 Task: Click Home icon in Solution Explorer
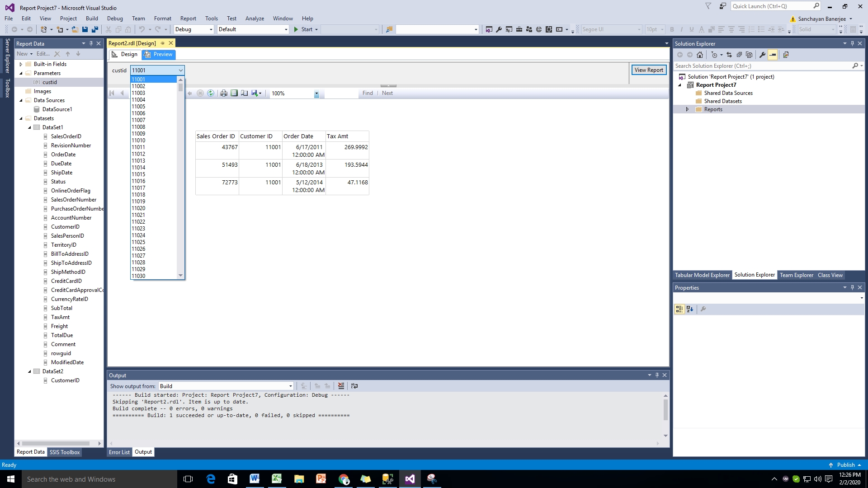(x=700, y=55)
